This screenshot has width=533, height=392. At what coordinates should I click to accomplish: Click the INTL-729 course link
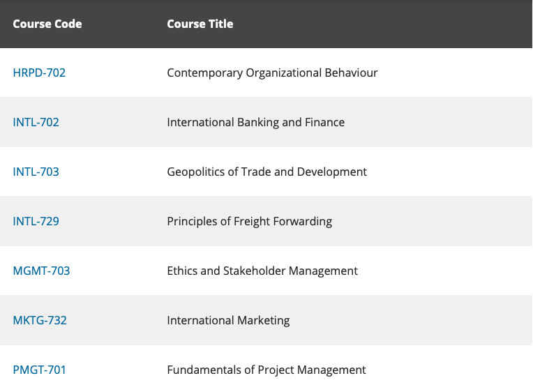[36, 221]
